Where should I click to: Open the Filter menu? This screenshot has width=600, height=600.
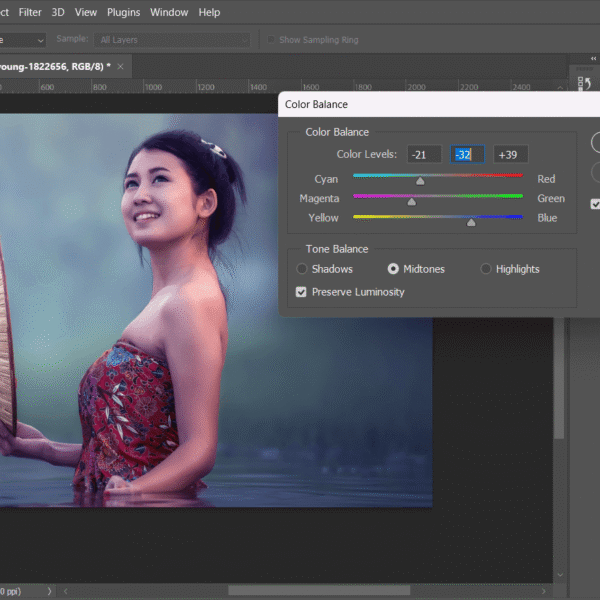pos(30,12)
